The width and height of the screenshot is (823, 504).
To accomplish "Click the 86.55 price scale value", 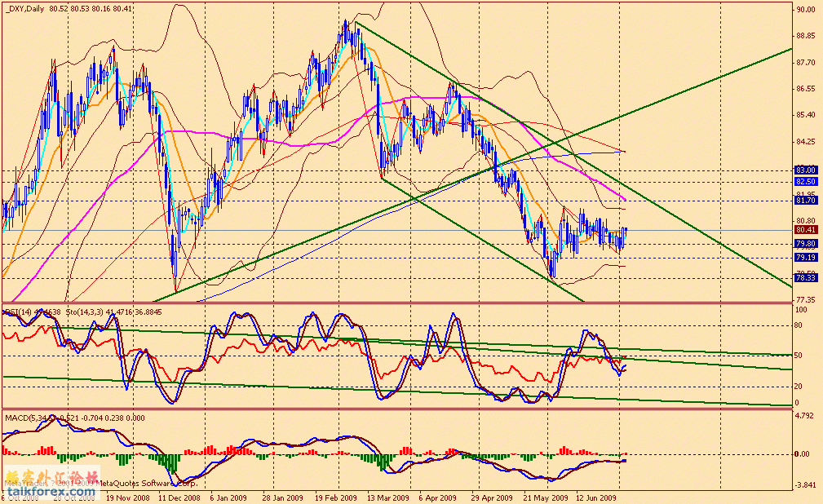I will coord(806,89).
